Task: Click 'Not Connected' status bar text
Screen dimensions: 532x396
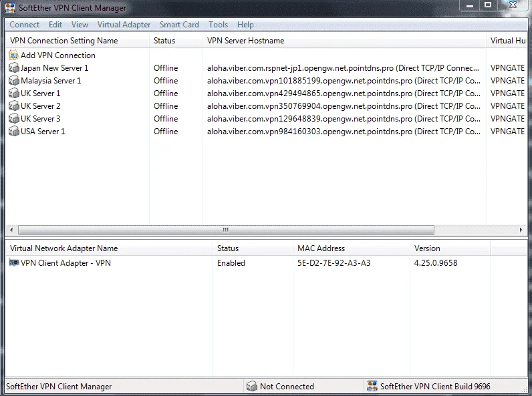Action: pyautogui.click(x=287, y=387)
